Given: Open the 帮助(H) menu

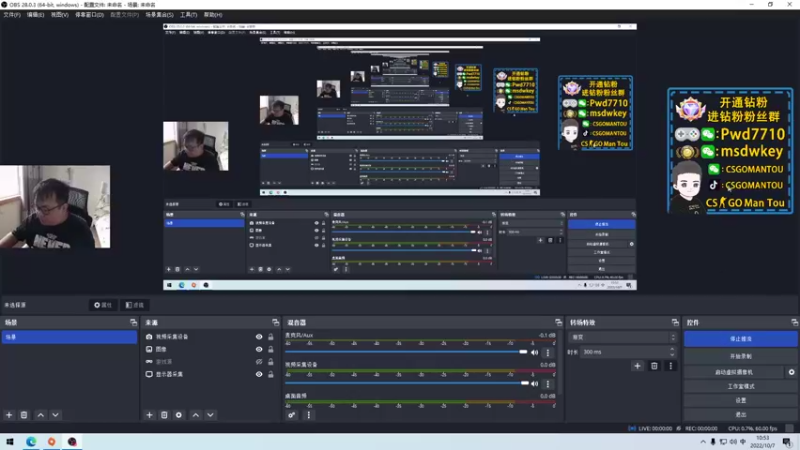Looking at the screenshot, I should [x=213, y=15].
